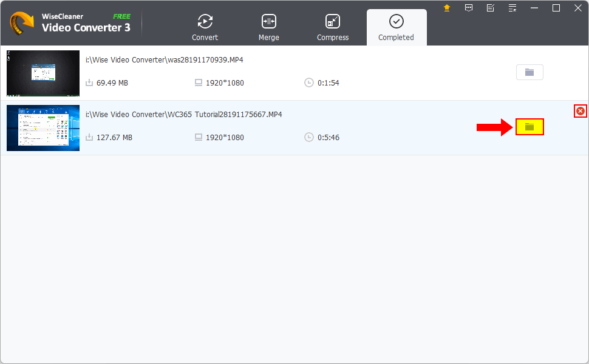The image size is (589, 364).
Task: Select the was28191170939.MP4 file path text
Action: 165,60
